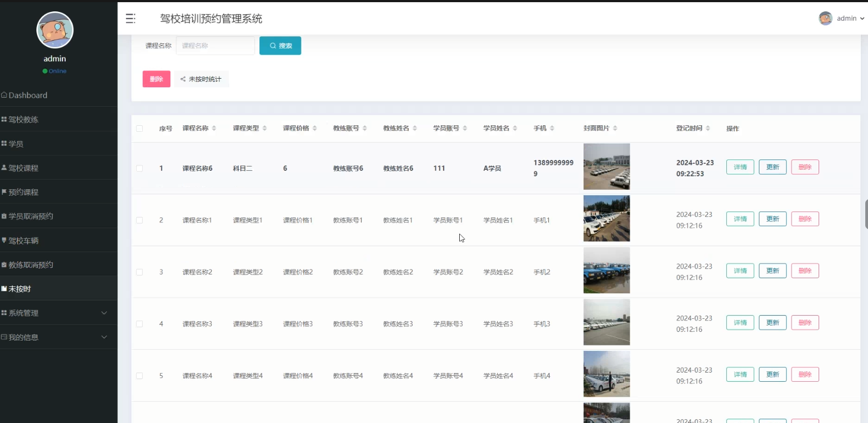The width and height of the screenshot is (868, 423).
Task: Check the row checkbox for 课程名称3
Action: [140, 324]
